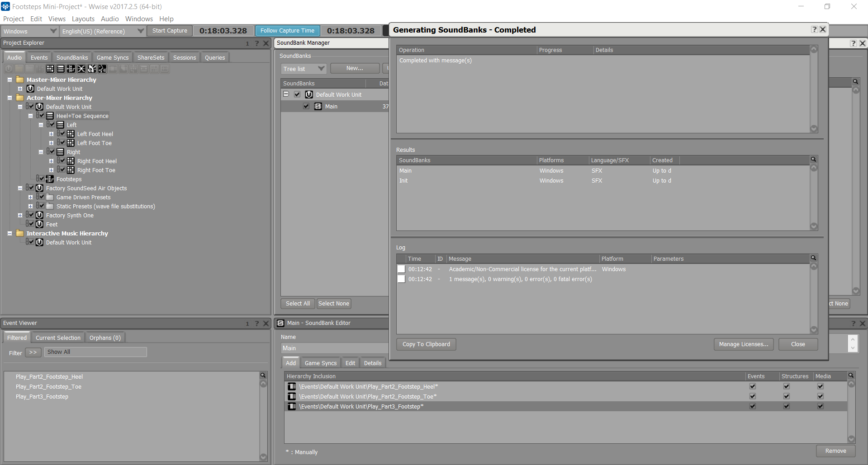This screenshot has height=465, width=868.
Task: Open the Layouts menu
Action: point(83,19)
